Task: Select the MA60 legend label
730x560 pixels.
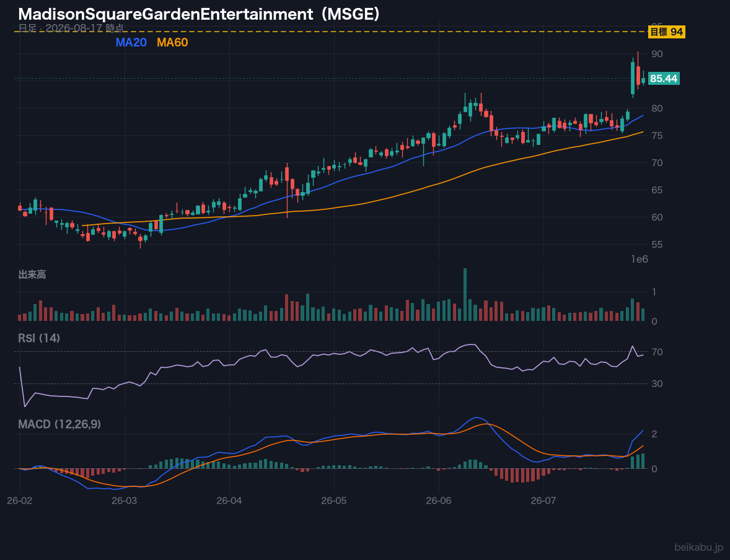Action: point(172,42)
